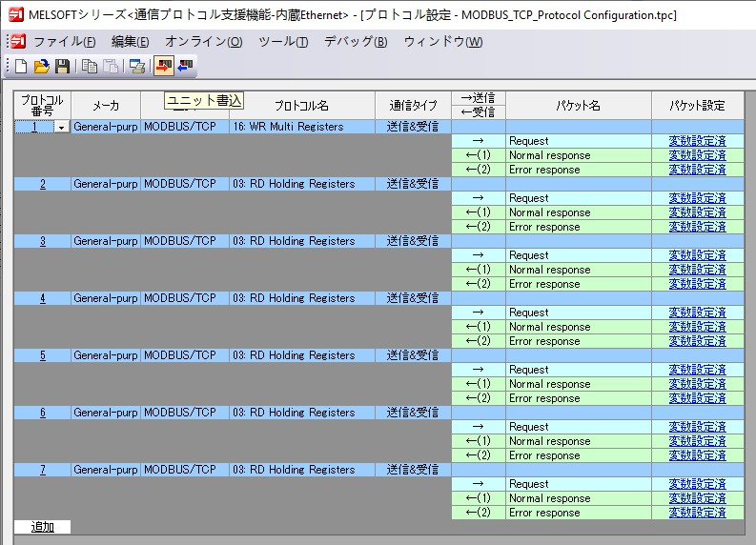Click the MELSOFT application icon in title bar
The image size is (756, 545).
[16, 14]
